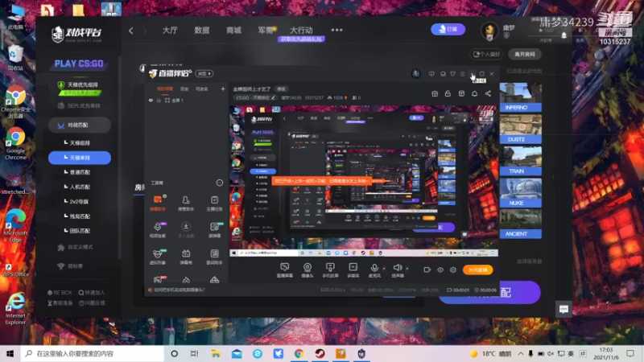Screen dimensions: 644x362
Task: Click the orange 关闭直播 button
Action: click(477, 269)
